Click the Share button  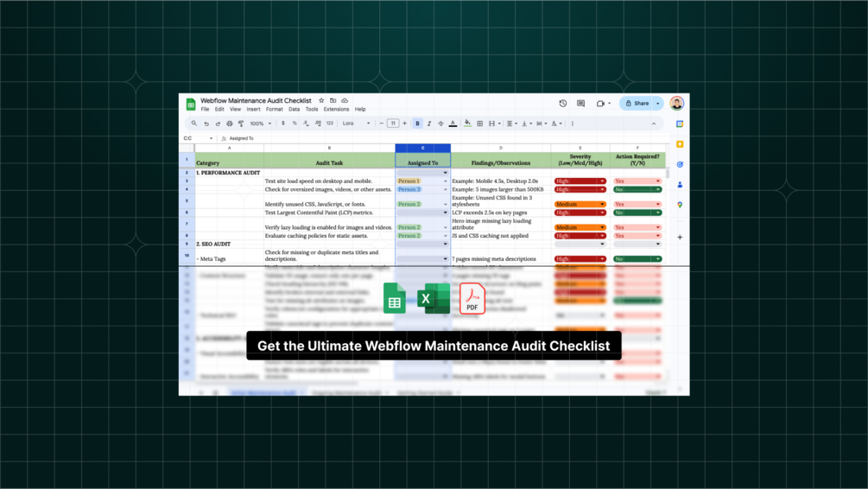[x=637, y=104]
